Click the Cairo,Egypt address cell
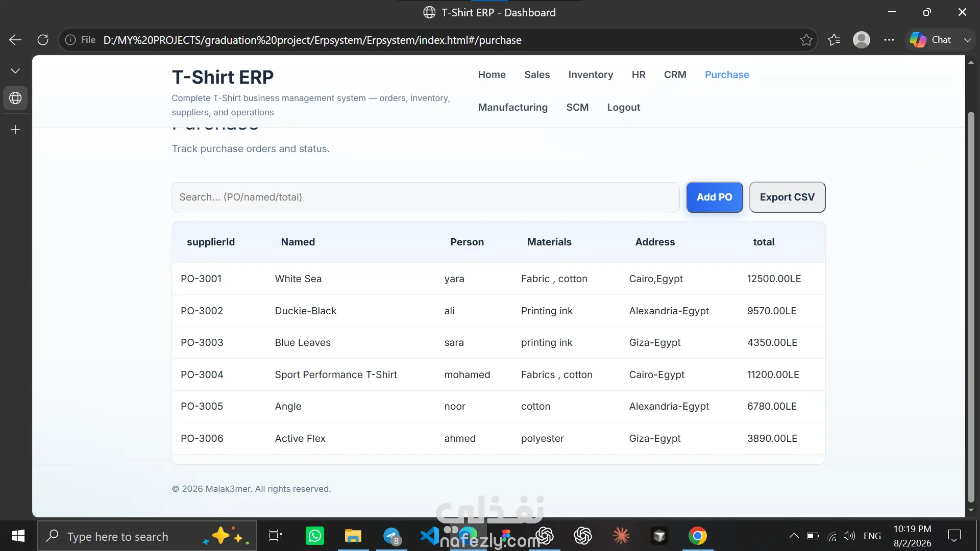This screenshot has width=980, height=551. coord(656,279)
